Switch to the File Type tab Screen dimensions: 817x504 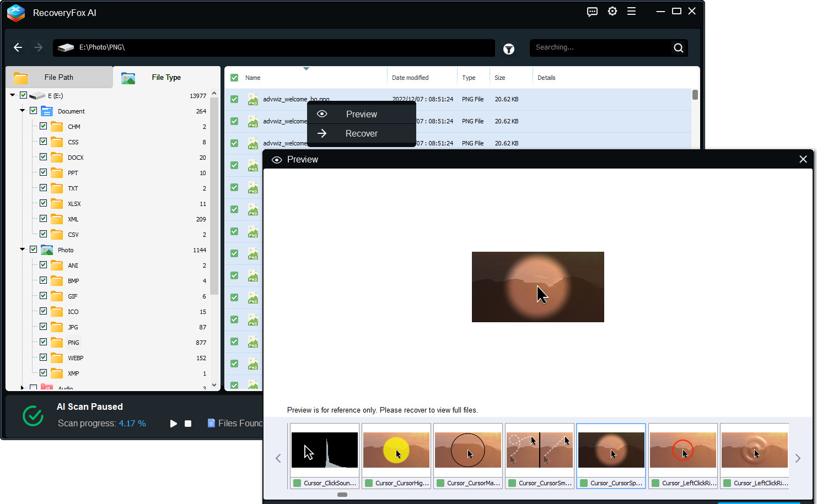coord(166,77)
